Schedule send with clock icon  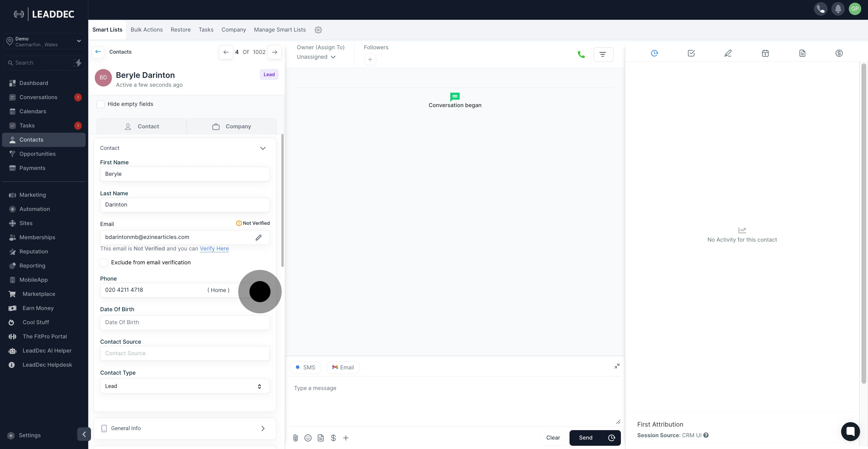click(x=611, y=438)
